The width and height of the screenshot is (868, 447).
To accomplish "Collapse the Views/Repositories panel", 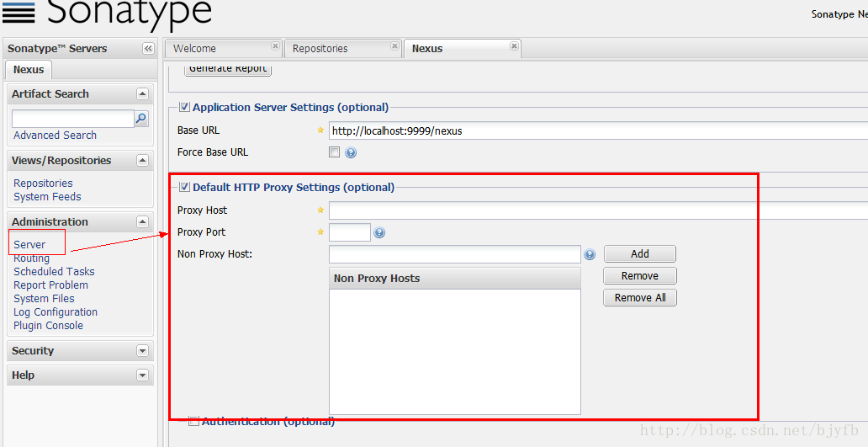I will click(x=142, y=161).
